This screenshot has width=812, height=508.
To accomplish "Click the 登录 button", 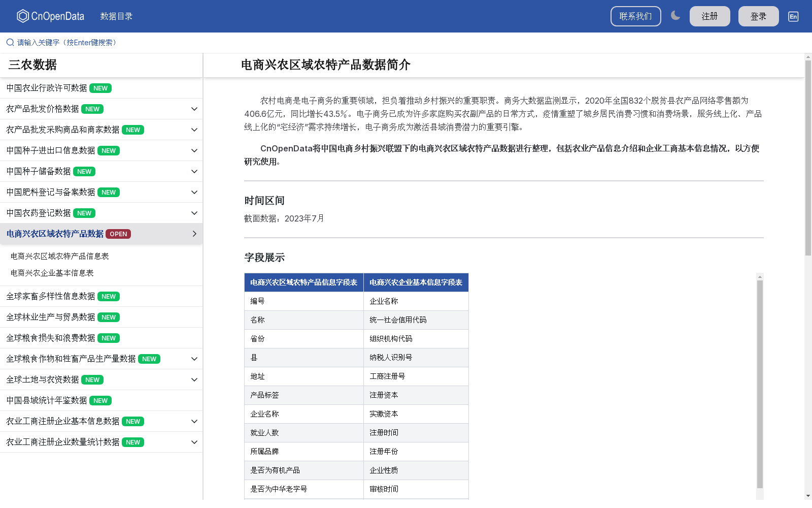I will (x=758, y=16).
